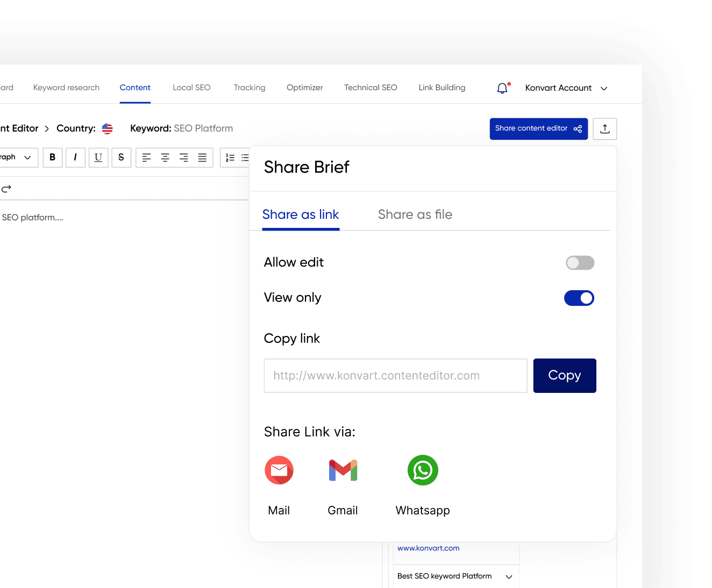Open the Keyword research menu
The width and height of the screenshot is (712, 588).
(x=66, y=88)
